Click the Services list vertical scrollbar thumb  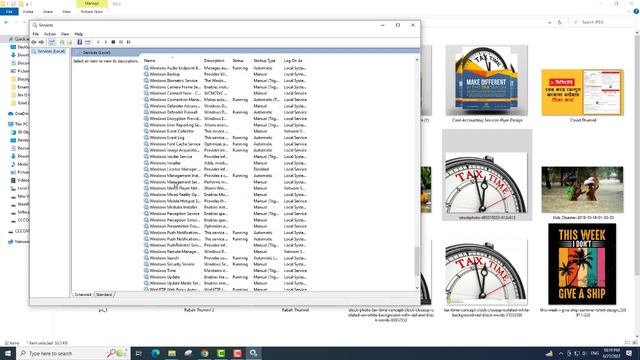[x=417, y=261]
